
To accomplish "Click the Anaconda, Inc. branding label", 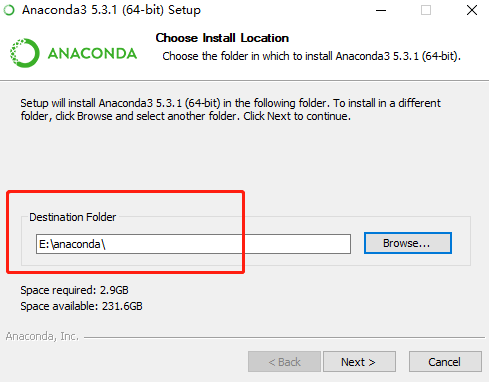I will (42, 336).
